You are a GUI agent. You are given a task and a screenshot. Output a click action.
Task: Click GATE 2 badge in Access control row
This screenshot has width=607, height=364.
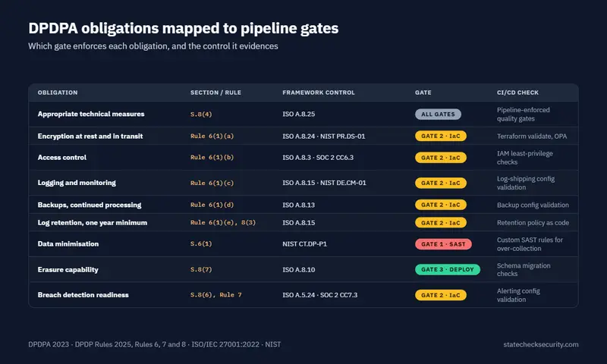pyautogui.click(x=441, y=158)
